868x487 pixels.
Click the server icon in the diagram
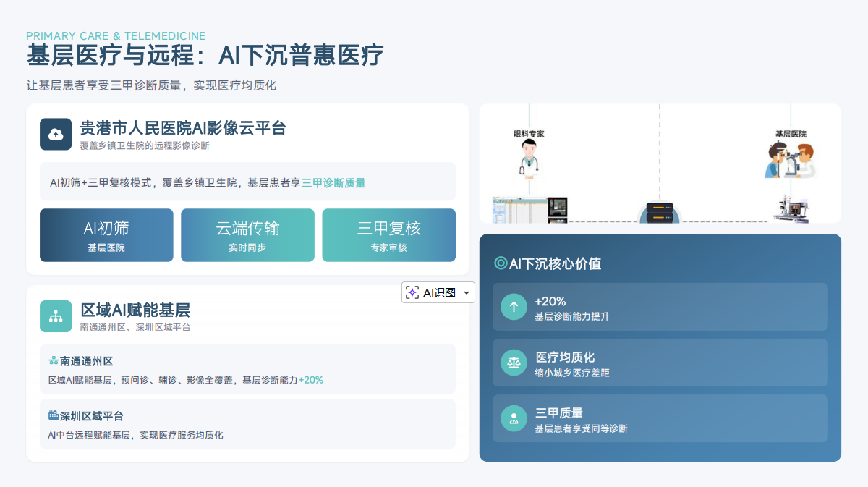click(x=659, y=213)
